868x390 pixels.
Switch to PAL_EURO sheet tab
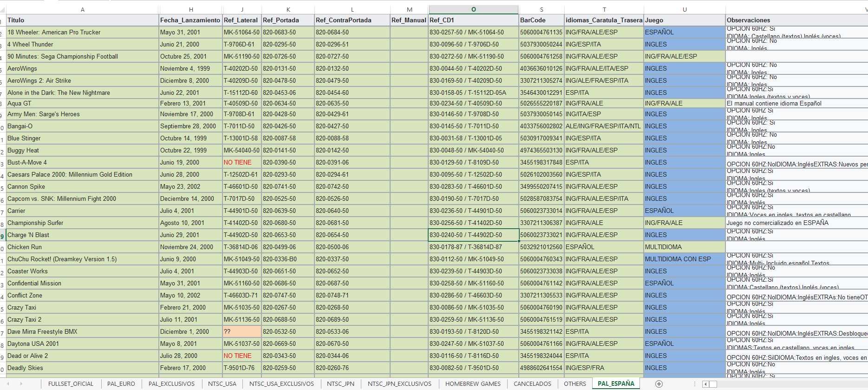tap(121, 383)
